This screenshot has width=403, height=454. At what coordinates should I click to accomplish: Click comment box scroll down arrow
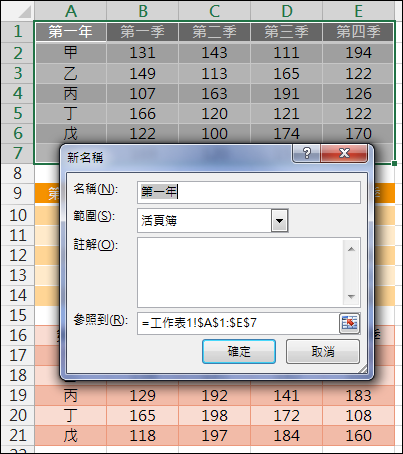(x=351, y=296)
